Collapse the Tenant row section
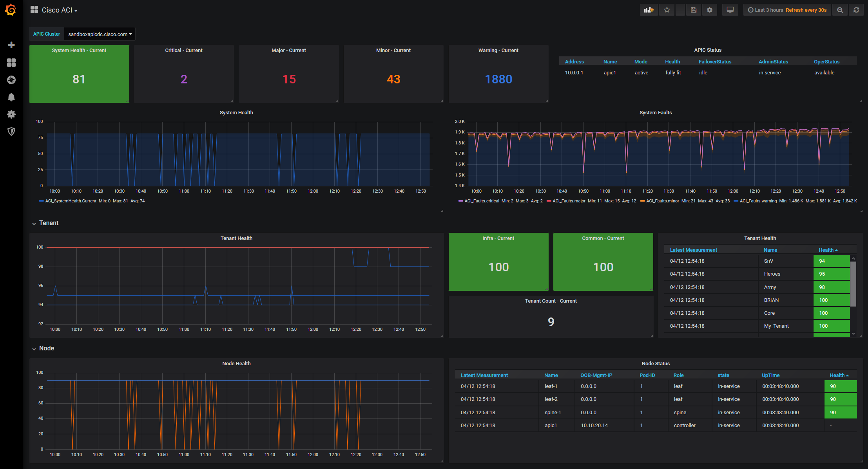Viewport: 868px width, 469px height. pos(49,223)
